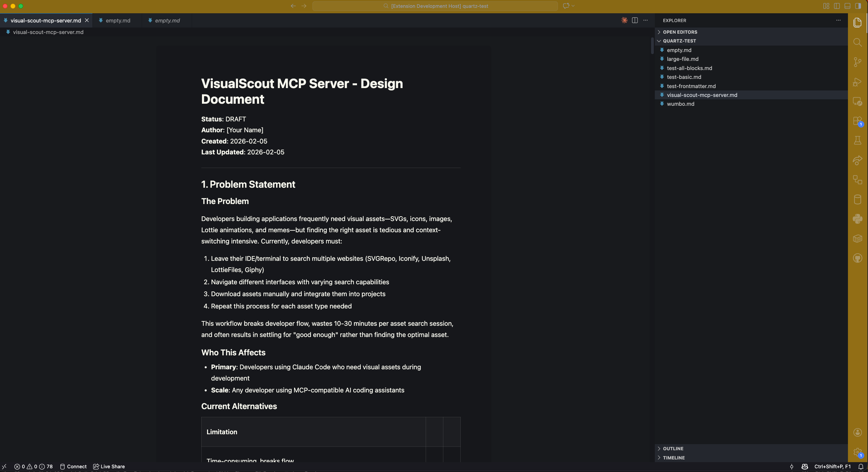868x472 pixels.
Task: Collapse the QUARTZ-TEST folder
Action: coord(659,41)
